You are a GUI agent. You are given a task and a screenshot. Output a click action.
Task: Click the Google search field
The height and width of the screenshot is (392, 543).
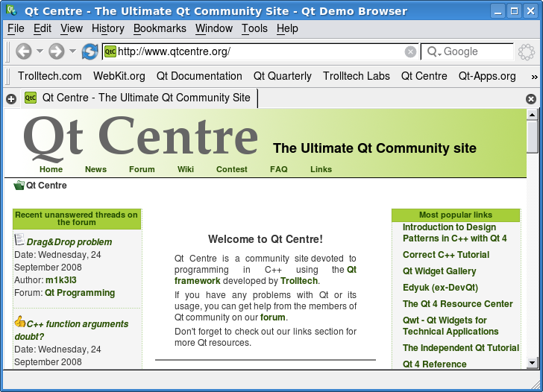coord(467,51)
